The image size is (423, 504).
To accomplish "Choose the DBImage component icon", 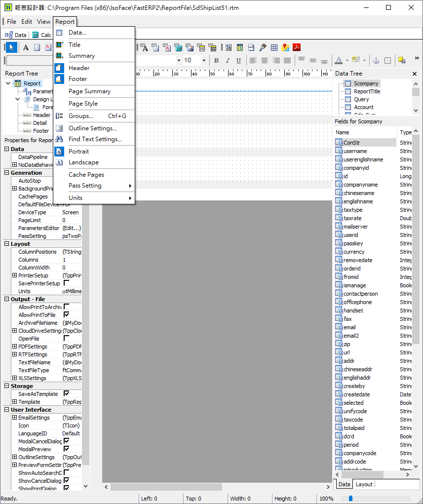I will click(190, 47).
